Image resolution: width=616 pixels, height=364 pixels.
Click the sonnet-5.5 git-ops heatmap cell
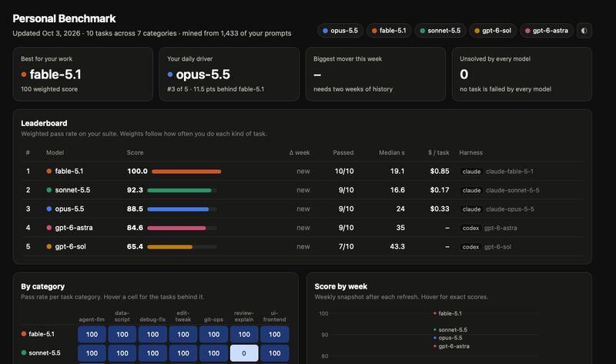click(214, 353)
